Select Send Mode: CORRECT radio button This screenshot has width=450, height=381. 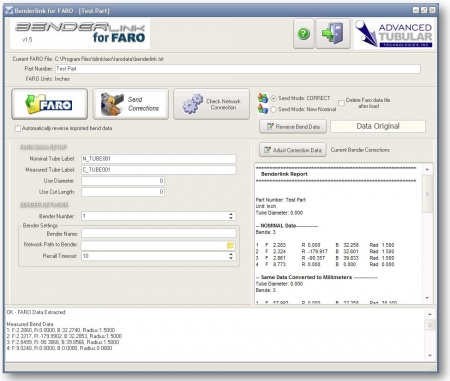274,98
